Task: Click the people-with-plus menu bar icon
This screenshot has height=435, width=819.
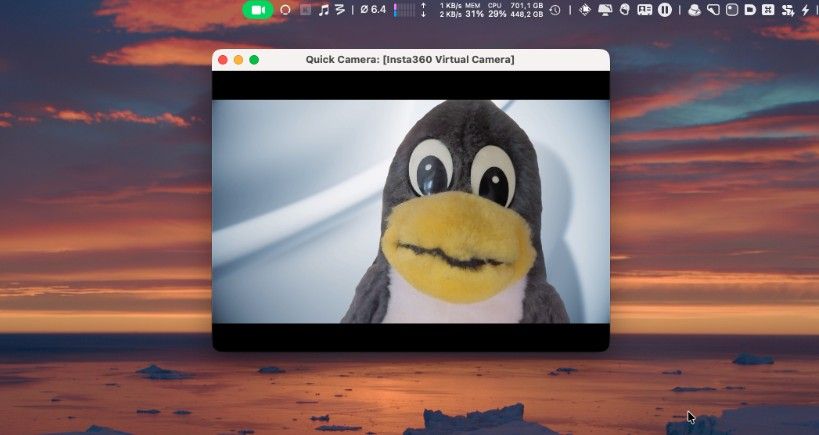Action: click(787, 10)
